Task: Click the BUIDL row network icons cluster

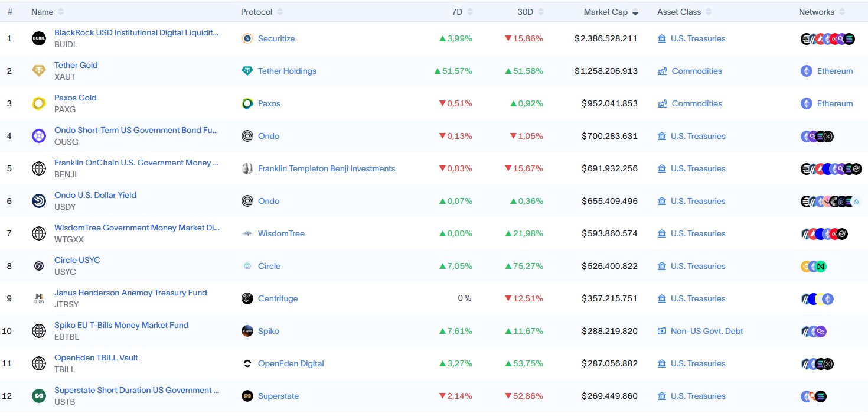Action: pos(828,38)
